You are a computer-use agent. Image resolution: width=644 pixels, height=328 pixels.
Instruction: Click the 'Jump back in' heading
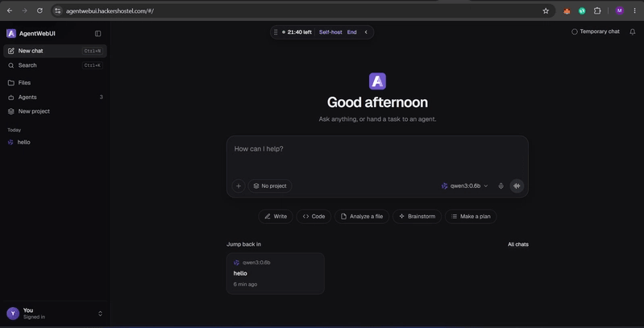click(243, 244)
